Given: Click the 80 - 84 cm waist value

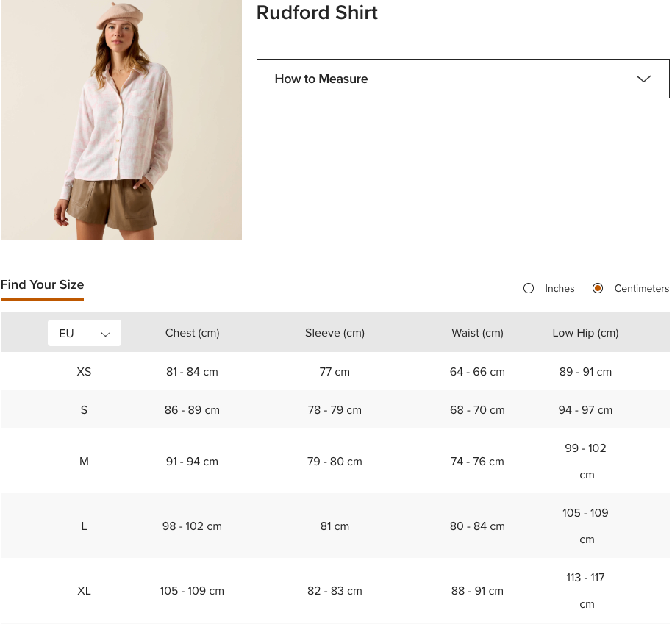Looking at the screenshot, I should tap(477, 526).
